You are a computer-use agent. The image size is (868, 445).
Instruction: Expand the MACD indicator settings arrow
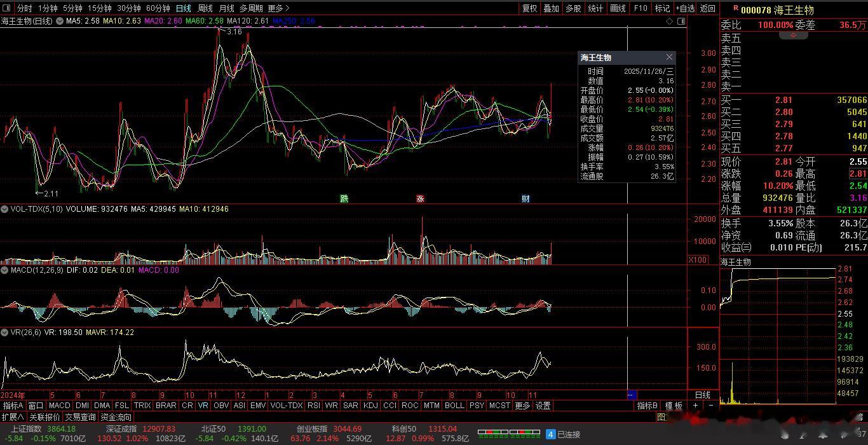click(4, 270)
